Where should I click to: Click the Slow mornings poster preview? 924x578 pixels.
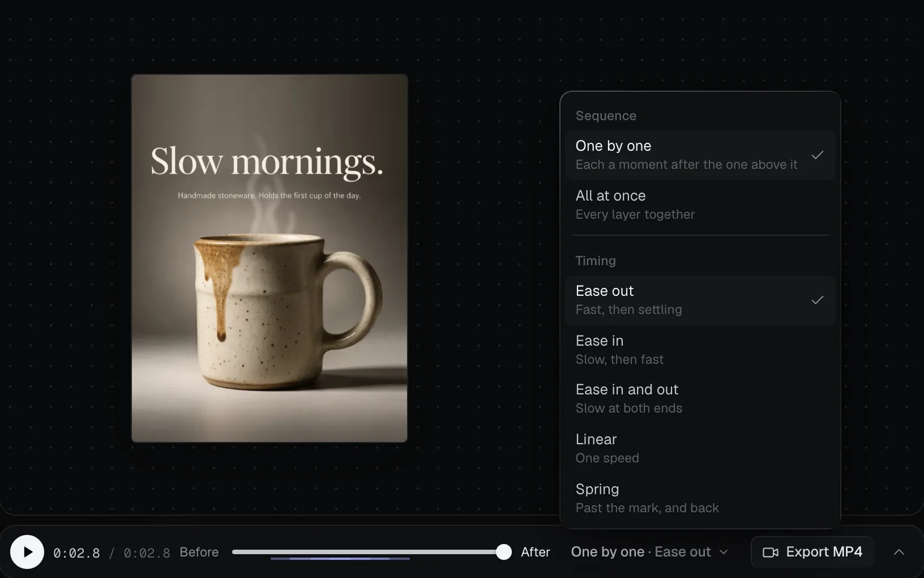(270, 258)
